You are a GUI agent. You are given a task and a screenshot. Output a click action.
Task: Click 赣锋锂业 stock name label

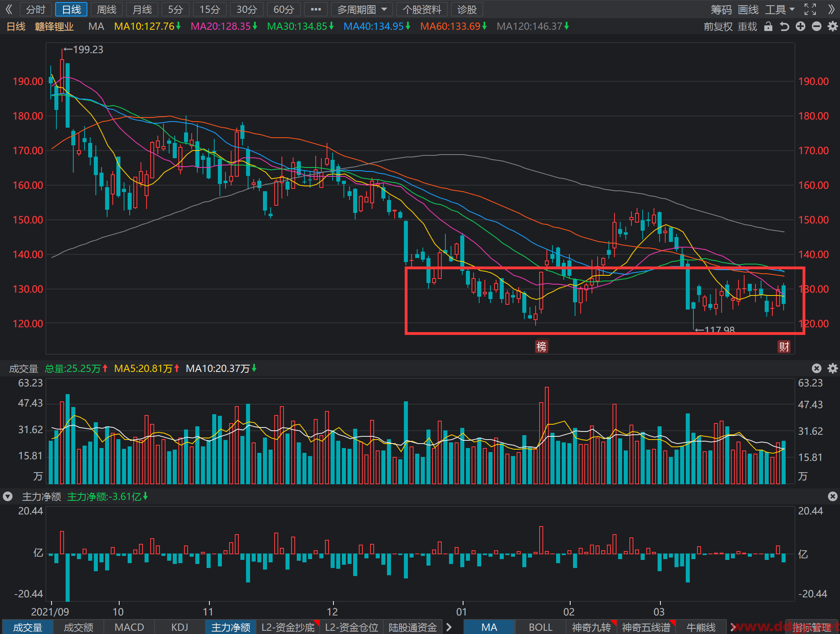[54, 27]
